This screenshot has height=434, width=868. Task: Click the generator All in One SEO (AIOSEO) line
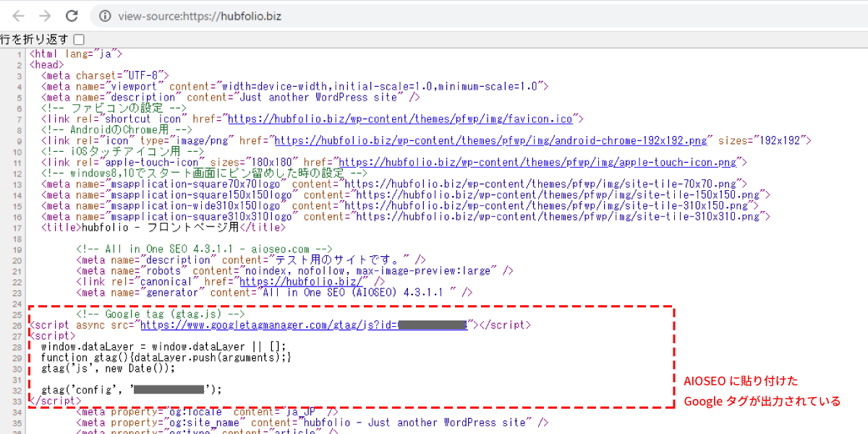tap(274, 292)
